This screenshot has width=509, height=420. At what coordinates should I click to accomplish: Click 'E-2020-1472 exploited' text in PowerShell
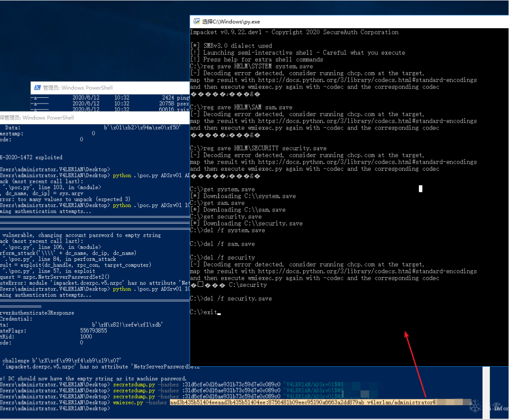(x=31, y=157)
